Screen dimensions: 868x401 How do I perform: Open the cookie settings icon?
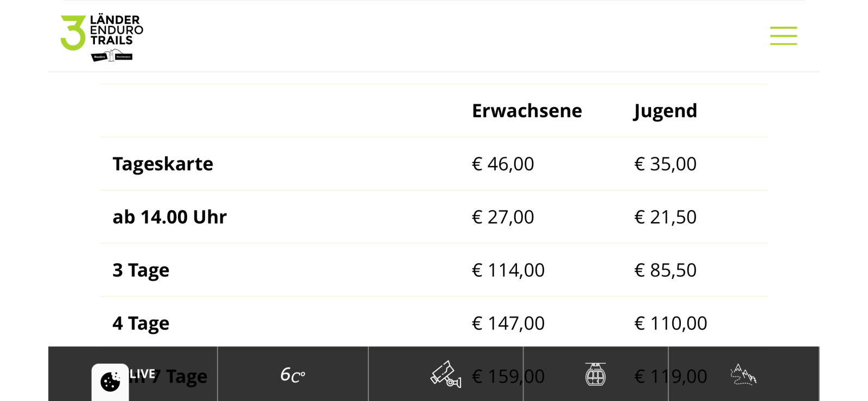(110, 381)
